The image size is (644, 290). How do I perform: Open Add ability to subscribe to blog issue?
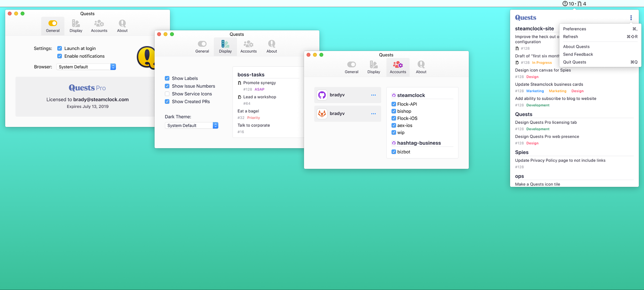pos(555,98)
